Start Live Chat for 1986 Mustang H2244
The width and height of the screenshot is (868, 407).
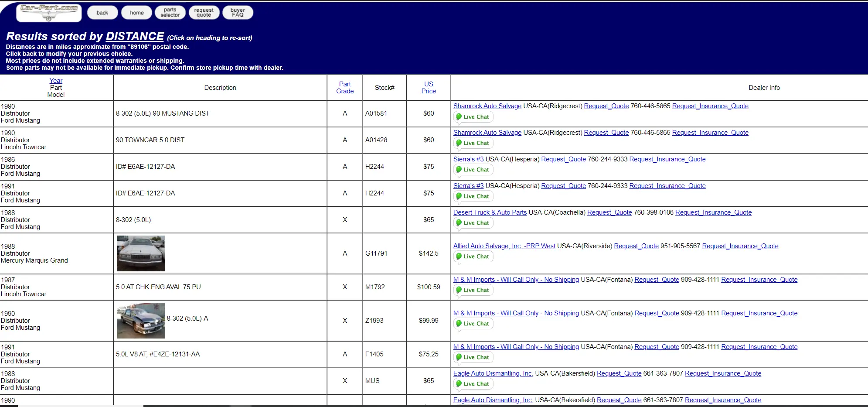[x=473, y=170]
